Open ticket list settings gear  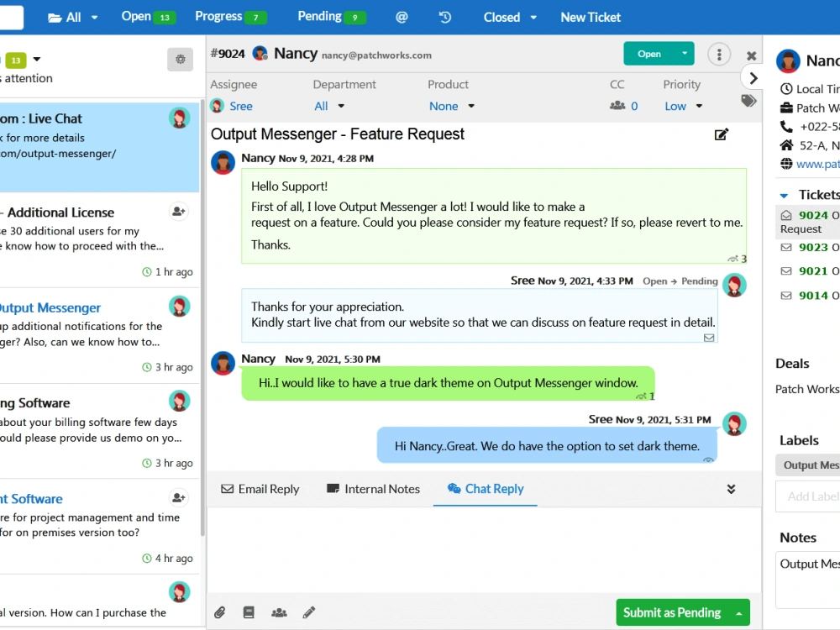(180, 59)
